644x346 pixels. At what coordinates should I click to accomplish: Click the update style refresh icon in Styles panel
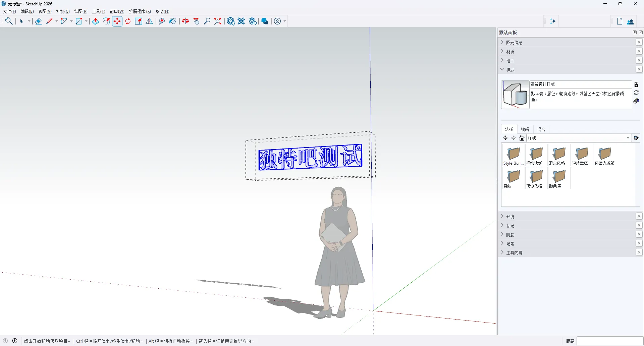pyautogui.click(x=636, y=93)
